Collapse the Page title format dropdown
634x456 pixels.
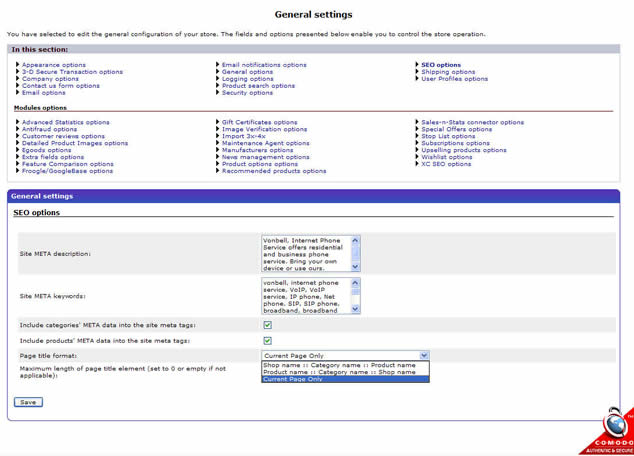click(424, 356)
